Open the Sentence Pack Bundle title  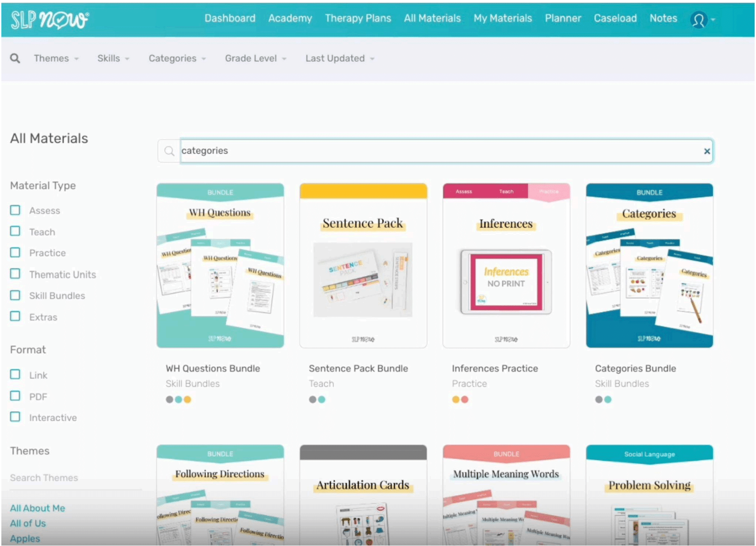[x=358, y=368]
